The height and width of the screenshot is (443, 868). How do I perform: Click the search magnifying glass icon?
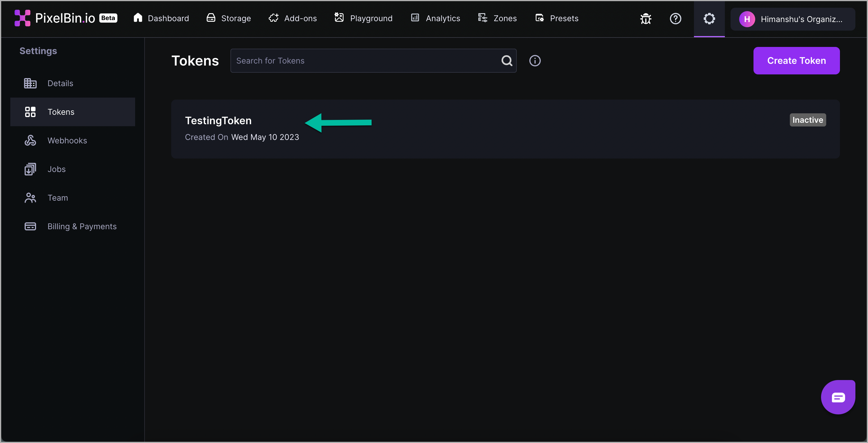507,60
